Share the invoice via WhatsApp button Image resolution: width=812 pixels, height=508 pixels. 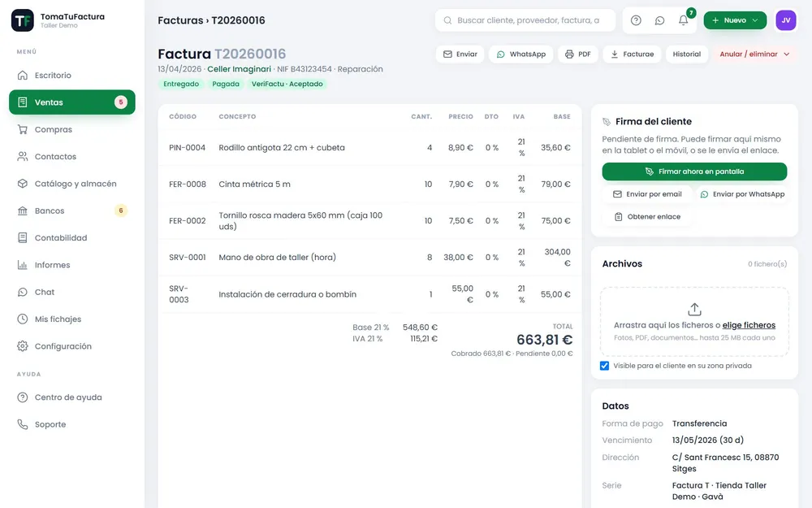click(521, 54)
